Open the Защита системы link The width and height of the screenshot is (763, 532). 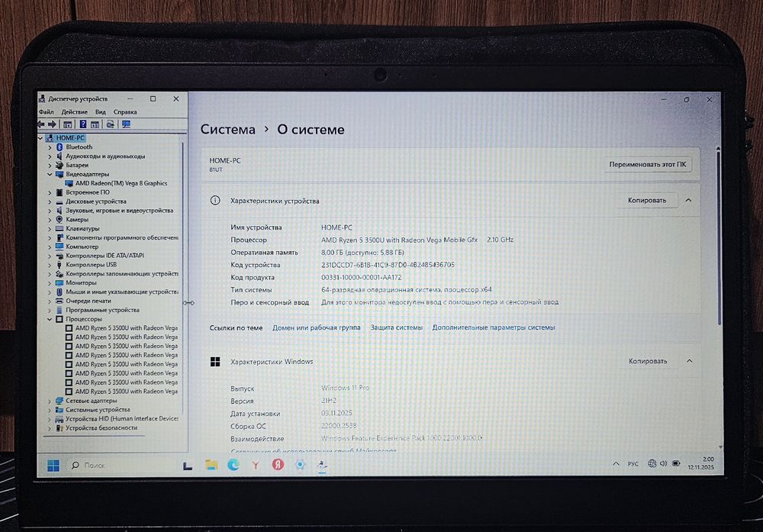tap(397, 327)
